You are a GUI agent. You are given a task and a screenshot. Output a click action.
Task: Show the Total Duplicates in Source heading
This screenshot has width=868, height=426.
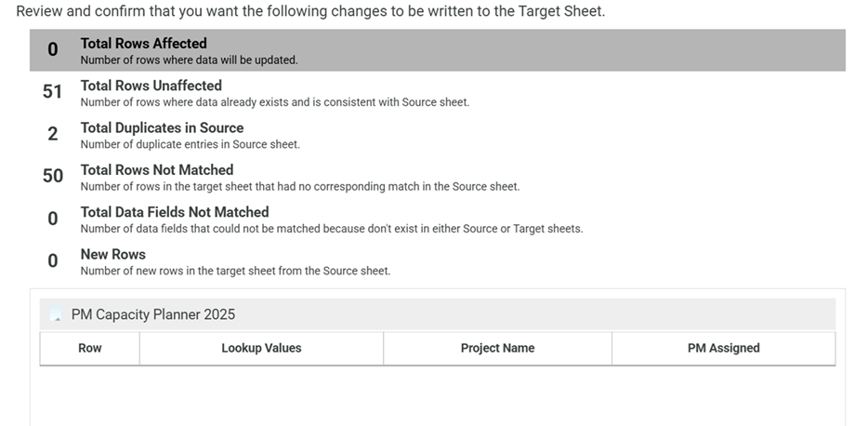(x=163, y=127)
